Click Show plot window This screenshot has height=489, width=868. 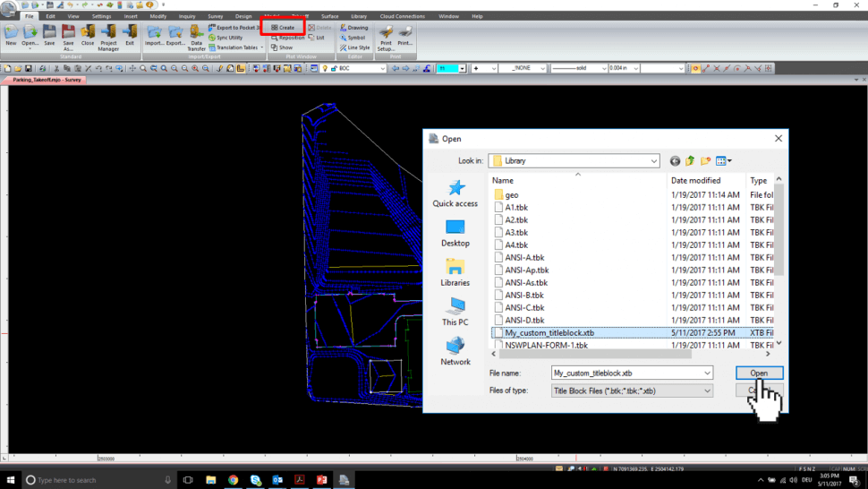[x=282, y=47]
